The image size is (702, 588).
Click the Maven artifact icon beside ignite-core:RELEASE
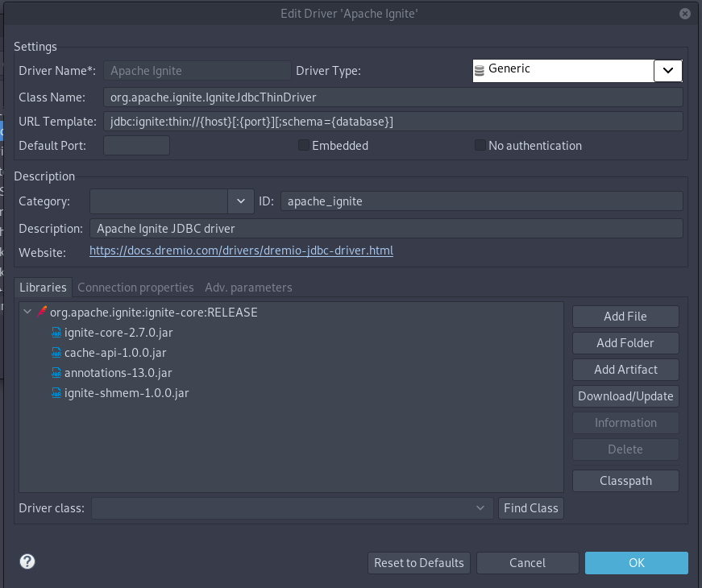pos(41,312)
